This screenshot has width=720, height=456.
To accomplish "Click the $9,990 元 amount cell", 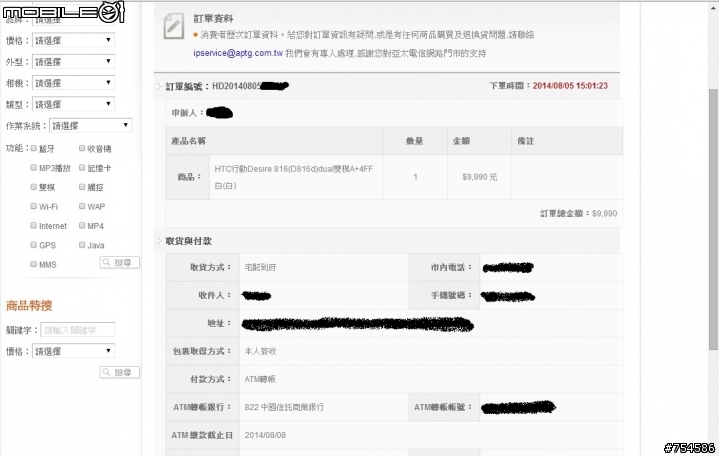I will click(x=479, y=177).
